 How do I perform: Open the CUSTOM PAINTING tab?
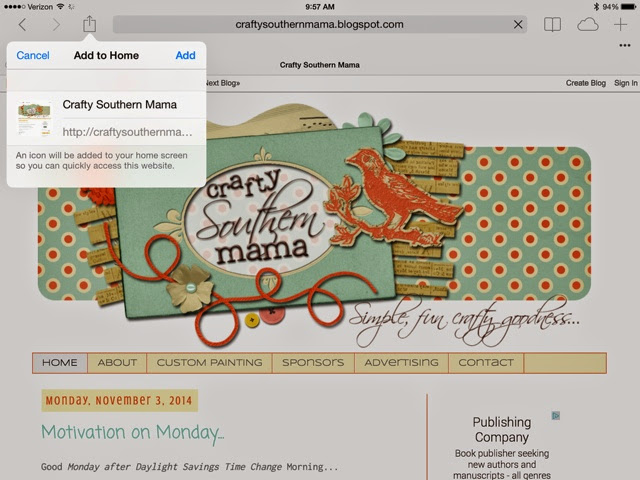(209, 362)
